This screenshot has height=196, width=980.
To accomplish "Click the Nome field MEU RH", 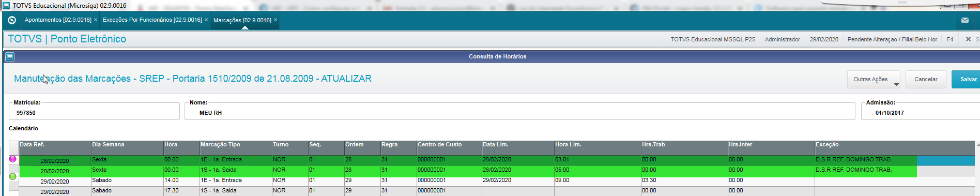I will (x=519, y=111).
